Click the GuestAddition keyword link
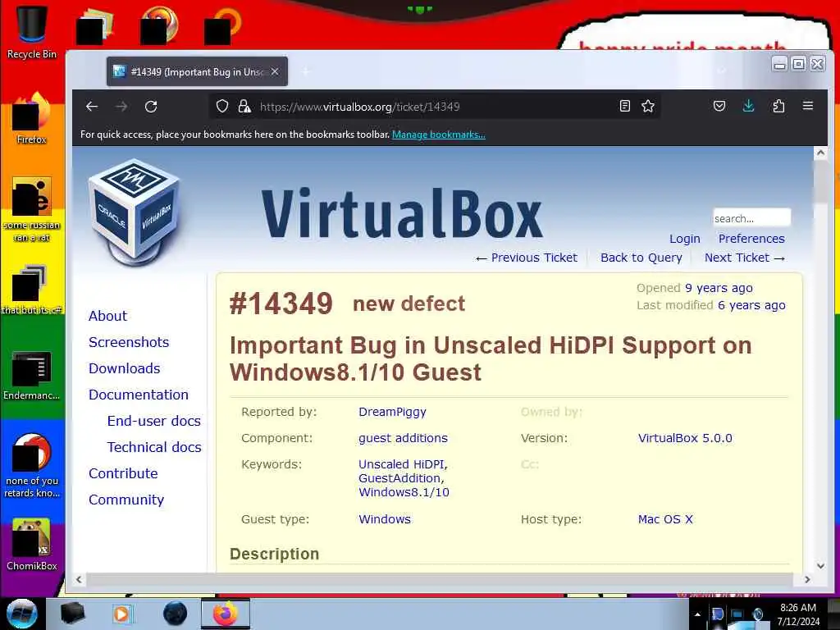This screenshot has height=630, width=840. click(x=399, y=478)
